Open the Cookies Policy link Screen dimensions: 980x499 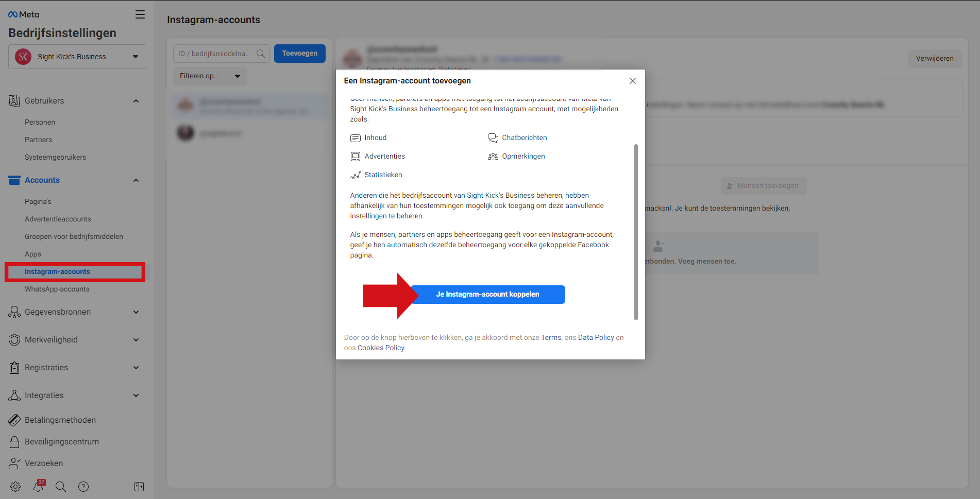click(x=381, y=348)
